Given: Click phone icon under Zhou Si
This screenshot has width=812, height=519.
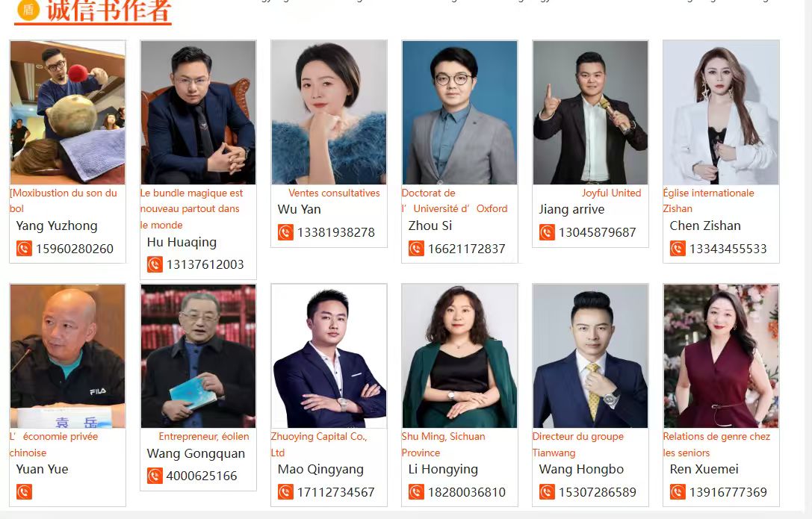Looking at the screenshot, I should tap(416, 249).
